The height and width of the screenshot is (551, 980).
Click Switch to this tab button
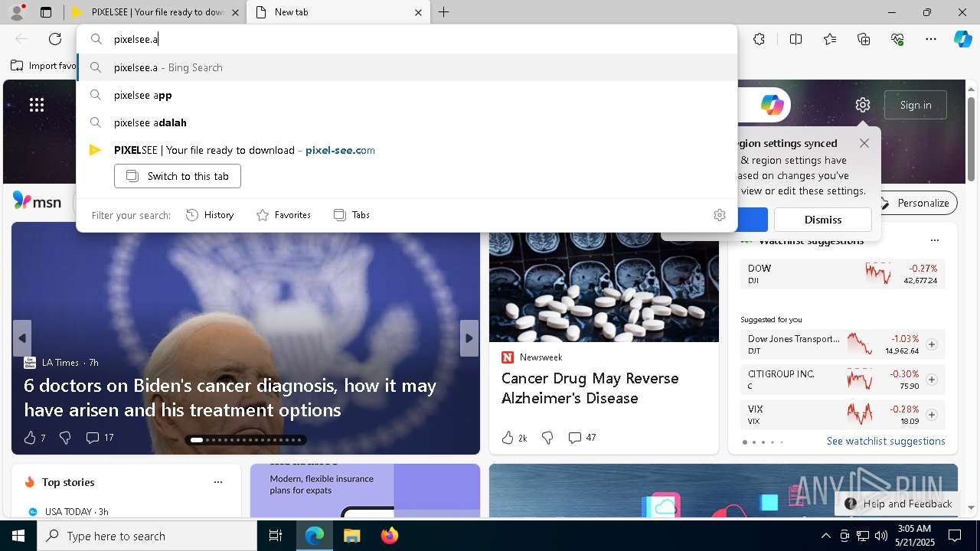tap(178, 176)
